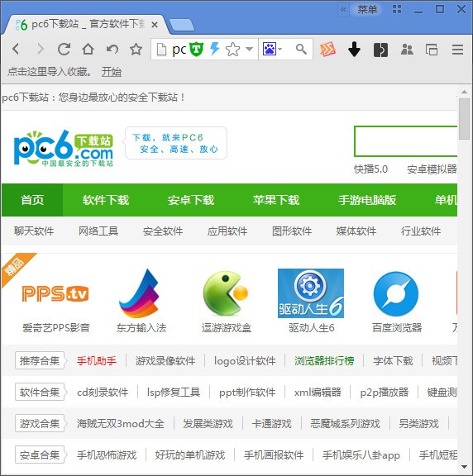Click the 百度浏览器 app icon
This screenshot has height=476, width=473.
(396, 293)
